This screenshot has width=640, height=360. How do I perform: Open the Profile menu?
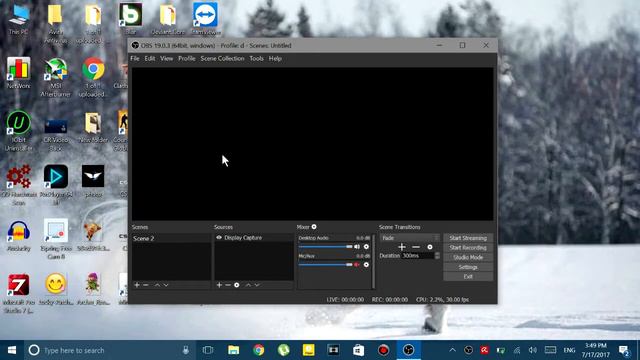[187, 58]
